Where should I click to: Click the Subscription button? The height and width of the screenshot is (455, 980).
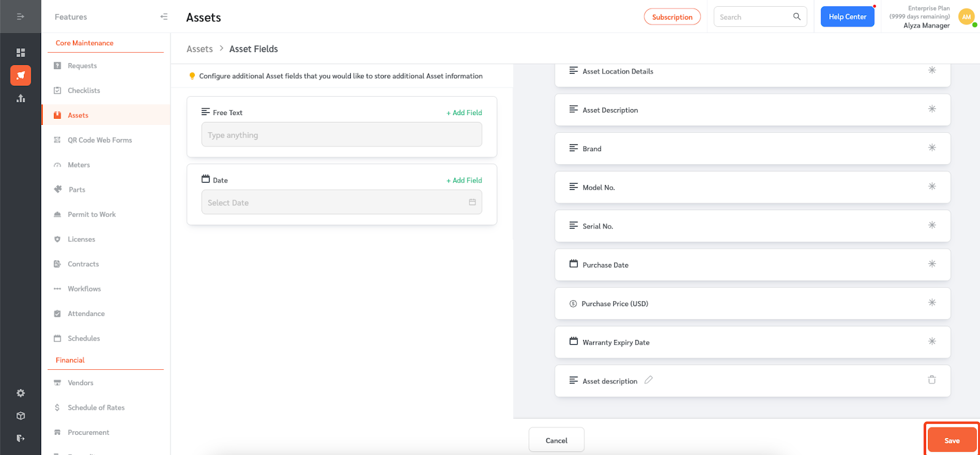click(x=672, y=17)
